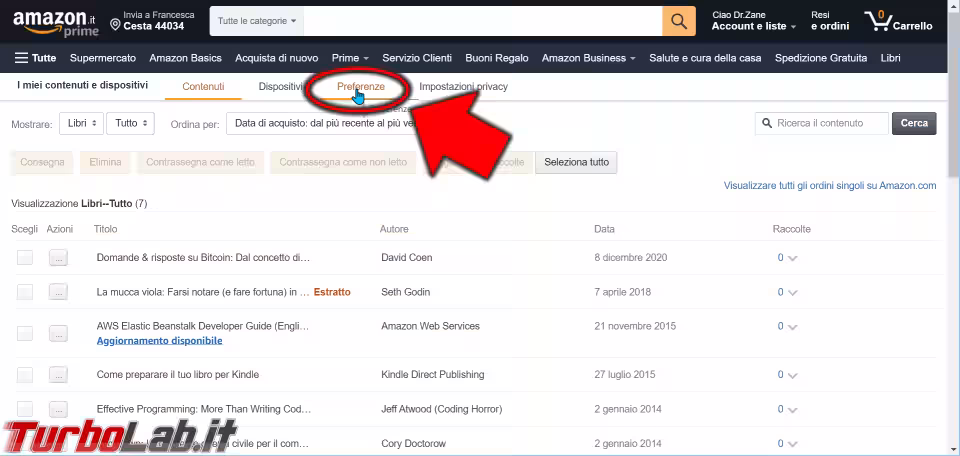Viewport: 960px width, 456px height.
Task: Open the Amazon Business navigation dropdown
Action: coord(588,58)
